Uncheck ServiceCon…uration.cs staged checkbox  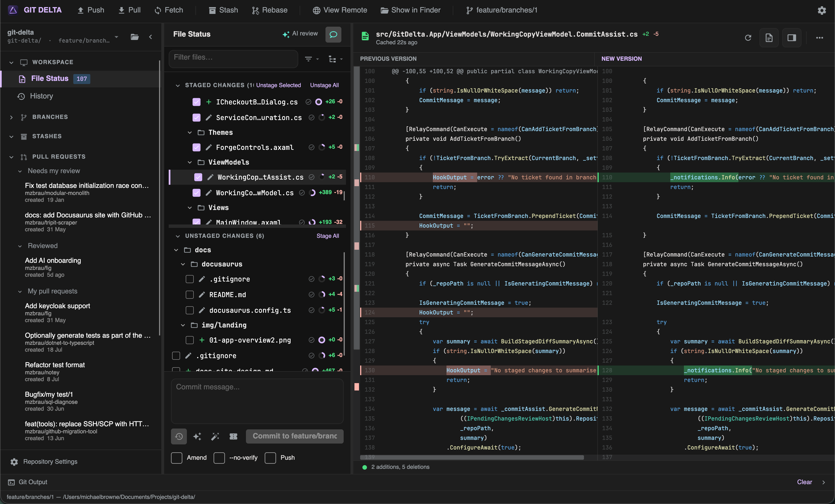[197, 117]
